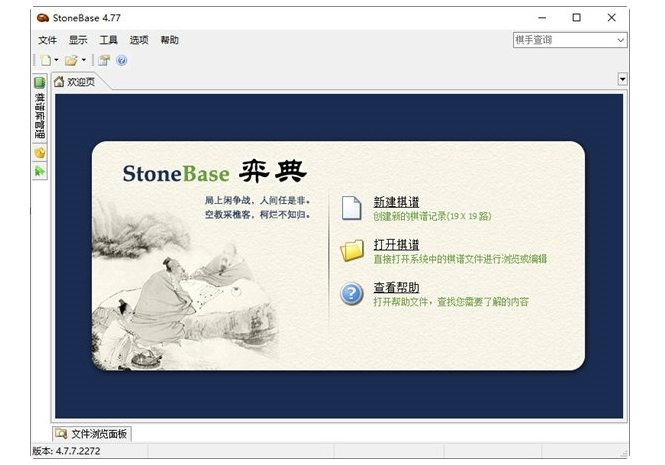Click the blue help toolbar icon
This screenshot has width=665, height=465.
[x=121, y=60]
